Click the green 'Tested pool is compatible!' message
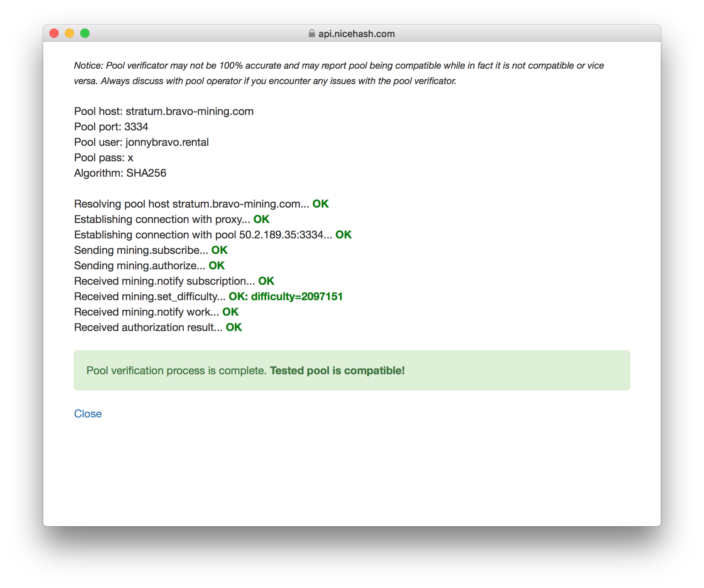Image resolution: width=704 pixels, height=588 pixels. tap(337, 370)
